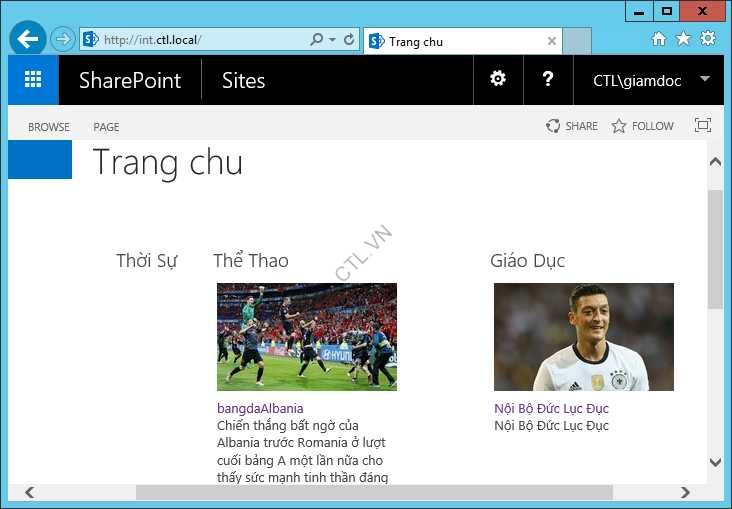This screenshot has height=509, width=732.
Task: Click the horizontal scrollbar right arrow
Action: [x=685, y=492]
